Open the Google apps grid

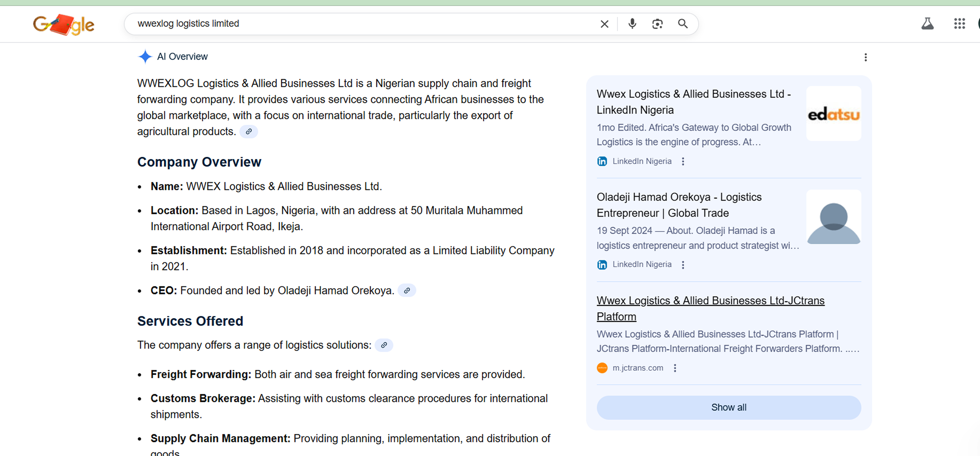click(x=959, y=24)
